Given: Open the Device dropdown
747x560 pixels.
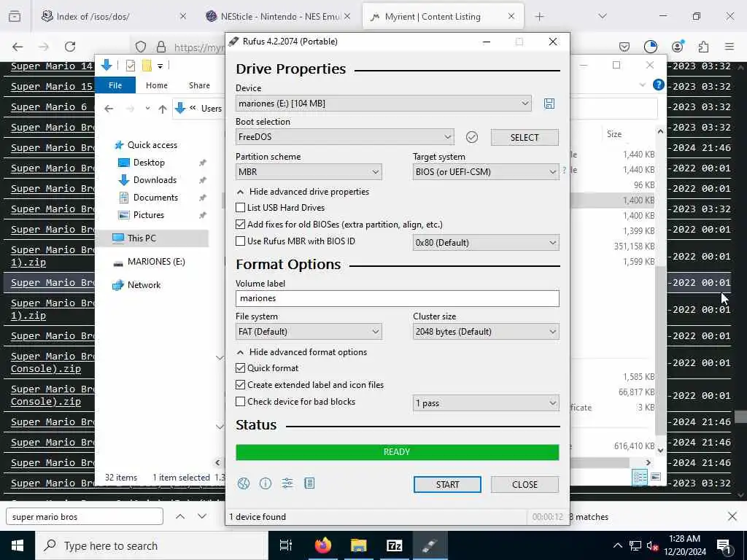Looking at the screenshot, I should tap(383, 104).
